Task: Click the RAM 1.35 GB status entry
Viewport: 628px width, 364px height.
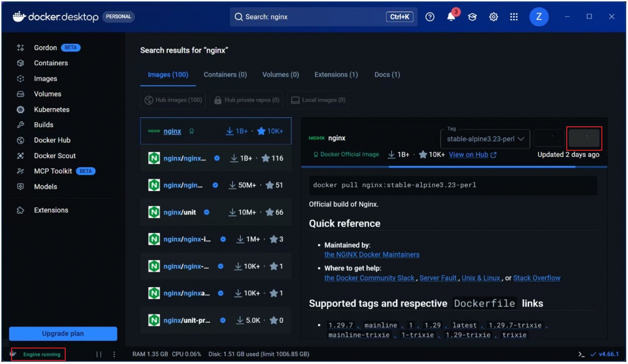Action: (x=150, y=354)
